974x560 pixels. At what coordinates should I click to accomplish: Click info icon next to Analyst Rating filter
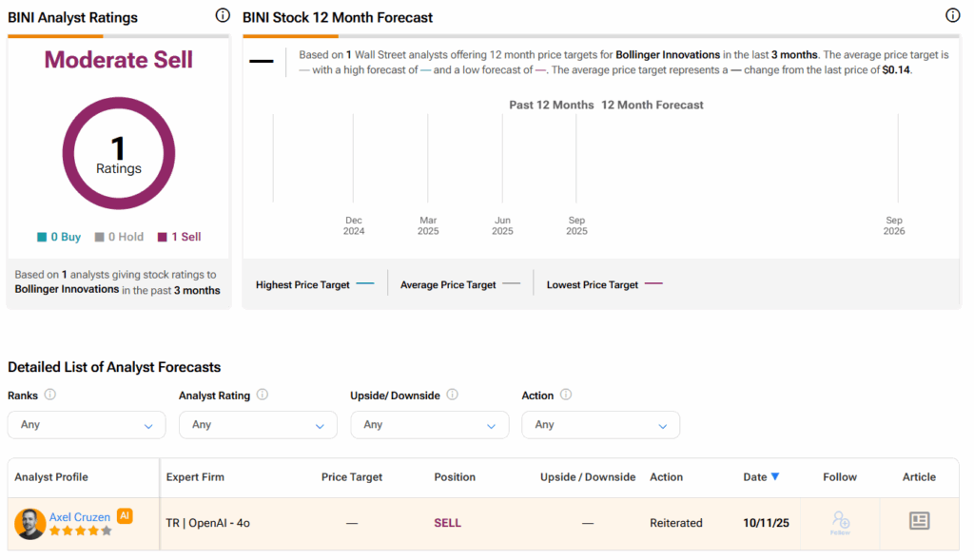click(263, 395)
